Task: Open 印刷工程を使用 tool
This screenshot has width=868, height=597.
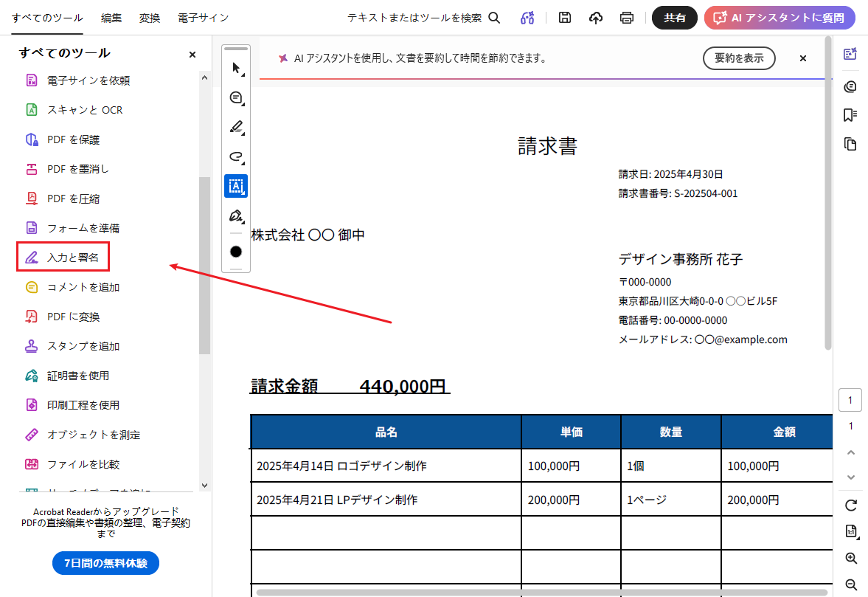Action: coord(72,405)
